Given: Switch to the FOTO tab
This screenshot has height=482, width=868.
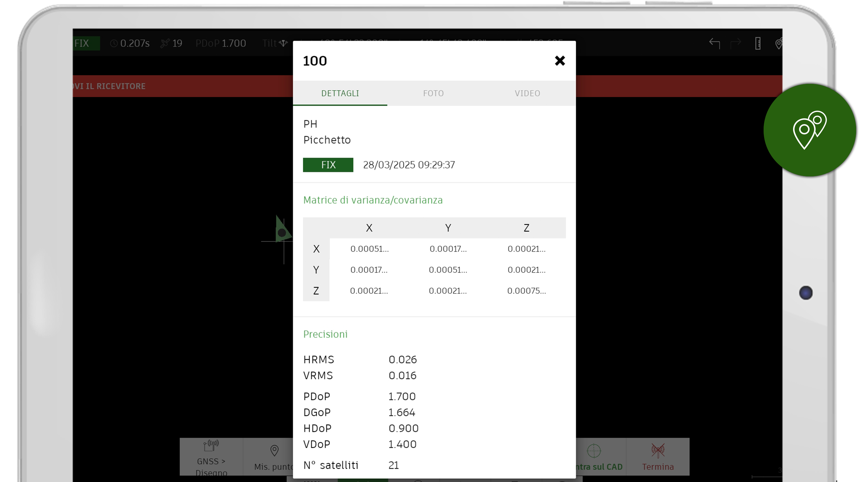Looking at the screenshot, I should (433, 93).
